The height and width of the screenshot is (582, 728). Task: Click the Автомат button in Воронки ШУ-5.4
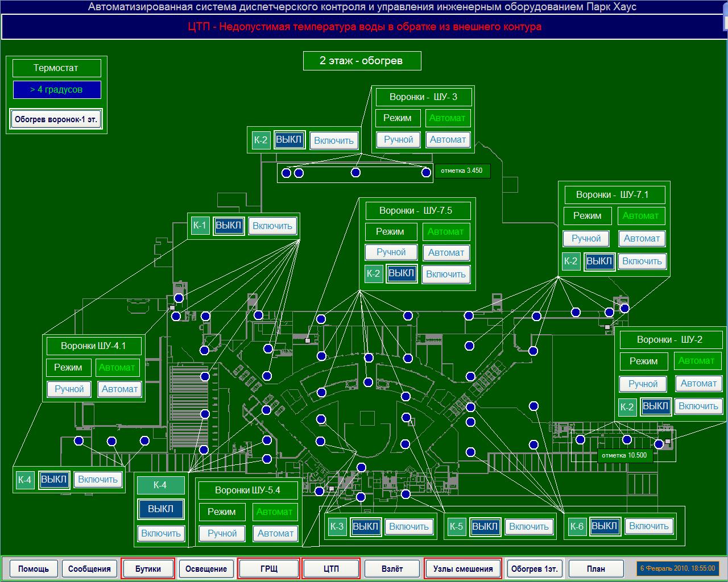(x=275, y=534)
